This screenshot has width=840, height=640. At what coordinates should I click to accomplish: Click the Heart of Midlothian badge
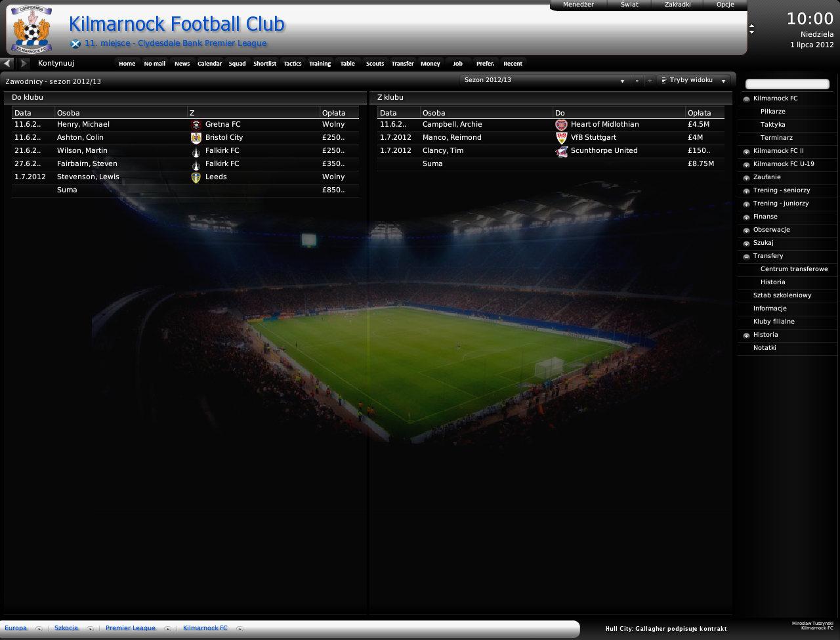pos(561,125)
